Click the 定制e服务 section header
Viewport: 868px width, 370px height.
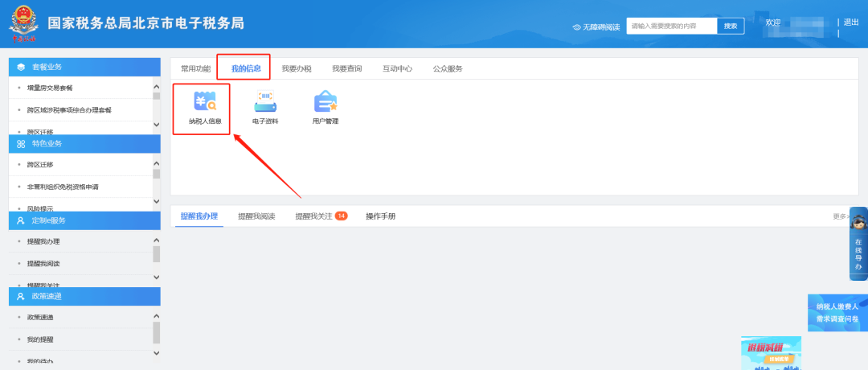coord(84,220)
